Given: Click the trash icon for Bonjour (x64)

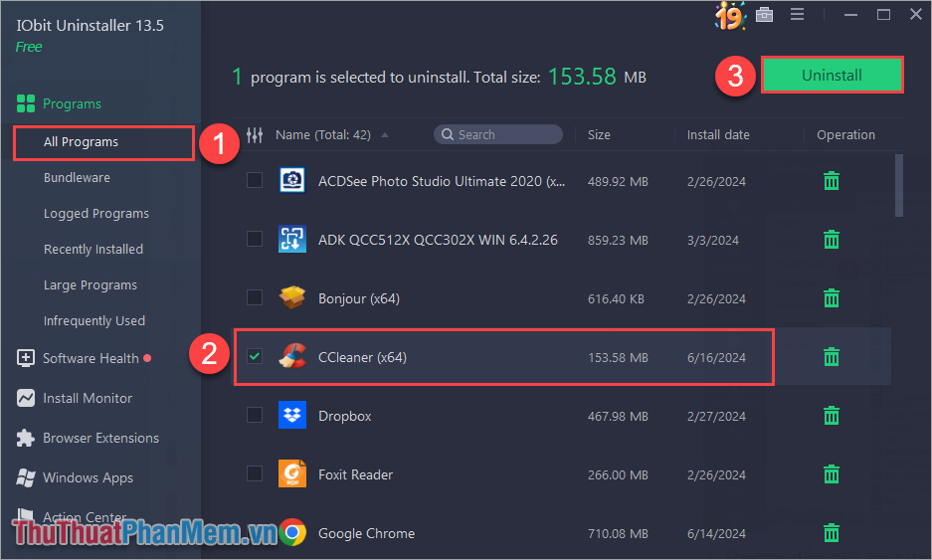Looking at the screenshot, I should 831,297.
